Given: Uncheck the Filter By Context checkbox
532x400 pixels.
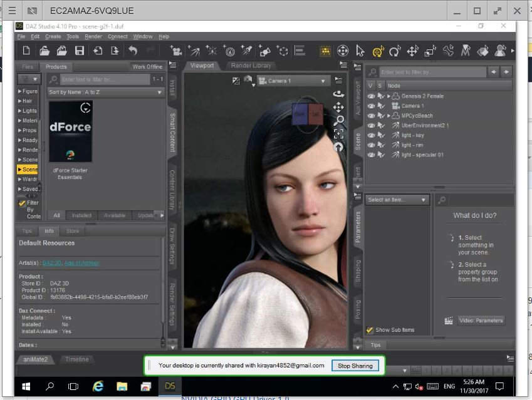Looking at the screenshot, I should (22, 203).
